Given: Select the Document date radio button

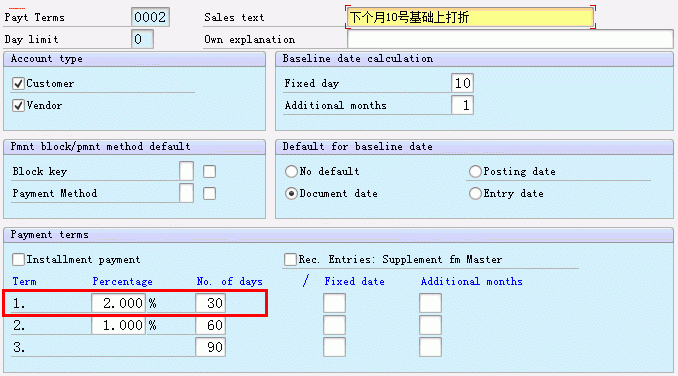Looking at the screenshot, I should [291, 194].
